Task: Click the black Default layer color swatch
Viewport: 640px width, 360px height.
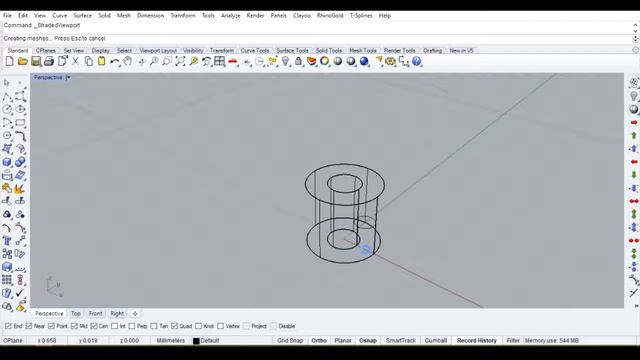Action: point(196,341)
